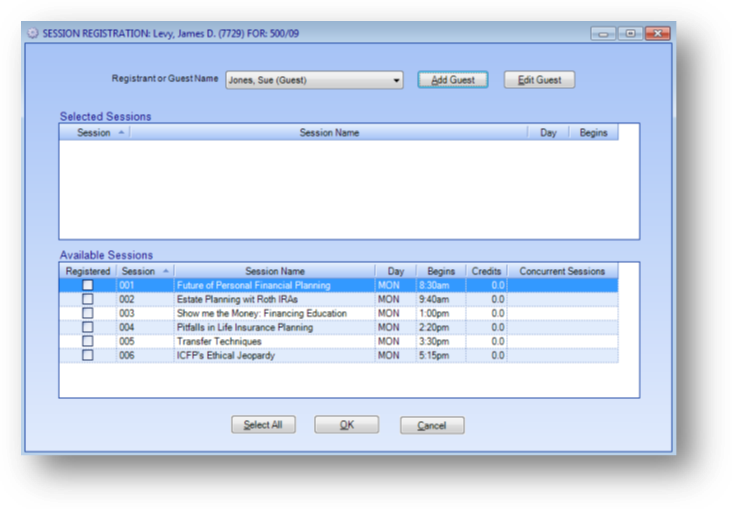The width and height of the screenshot is (732, 509).
Task: Click the 2:20pm begin time cell
Action: [441, 327]
